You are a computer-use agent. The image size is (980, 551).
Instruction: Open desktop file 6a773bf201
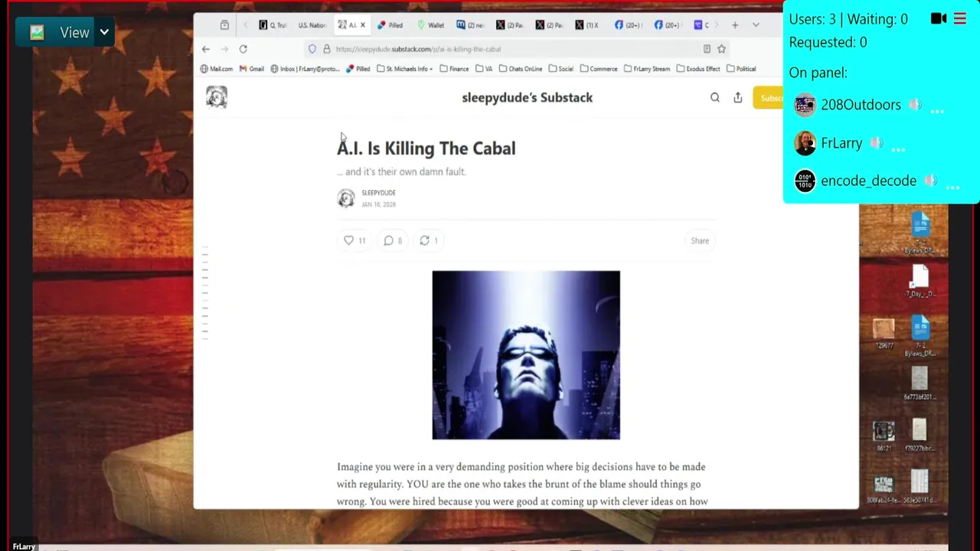[x=920, y=384]
